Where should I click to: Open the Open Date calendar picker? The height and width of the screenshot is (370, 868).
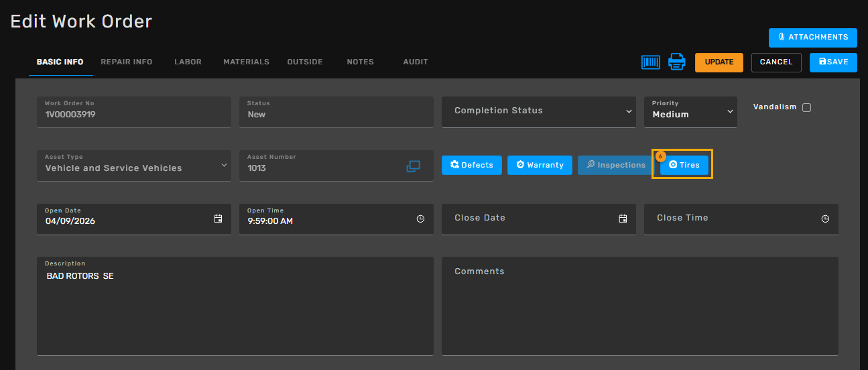pyautogui.click(x=218, y=219)
